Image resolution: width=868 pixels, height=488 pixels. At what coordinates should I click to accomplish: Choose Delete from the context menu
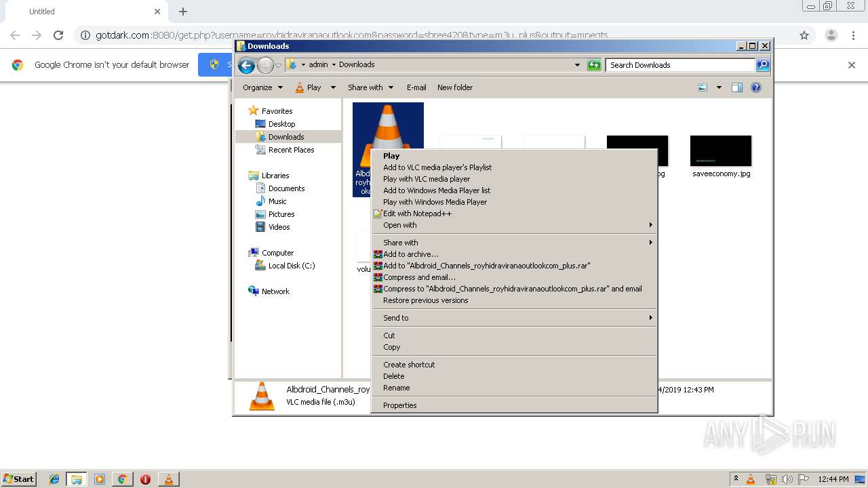513,376
